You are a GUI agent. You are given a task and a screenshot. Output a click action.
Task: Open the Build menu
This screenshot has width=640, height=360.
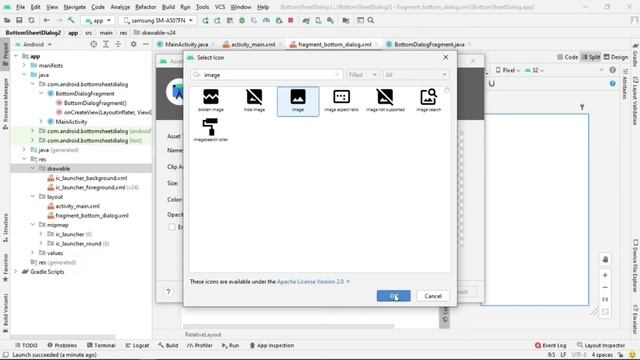(x=168, y=7)
